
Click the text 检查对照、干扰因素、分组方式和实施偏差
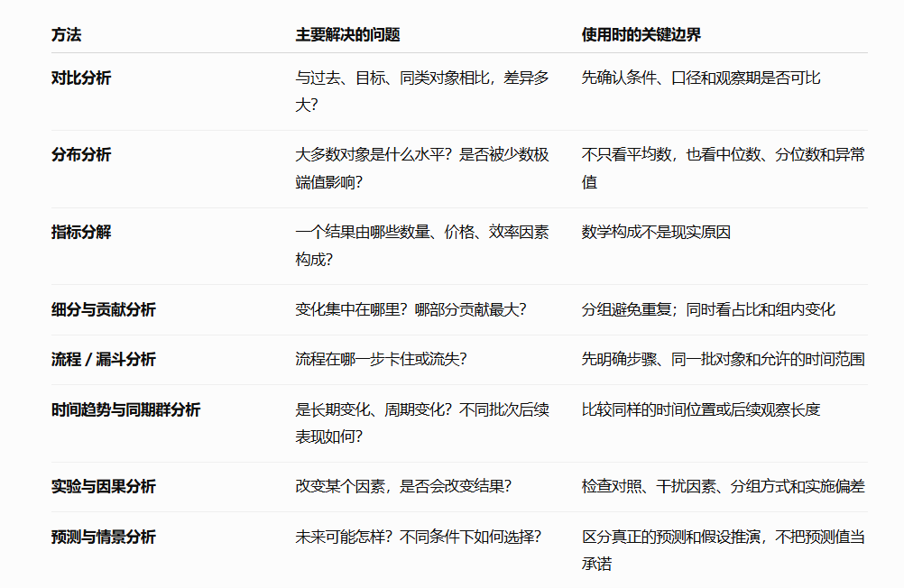[x=723, y=486]
